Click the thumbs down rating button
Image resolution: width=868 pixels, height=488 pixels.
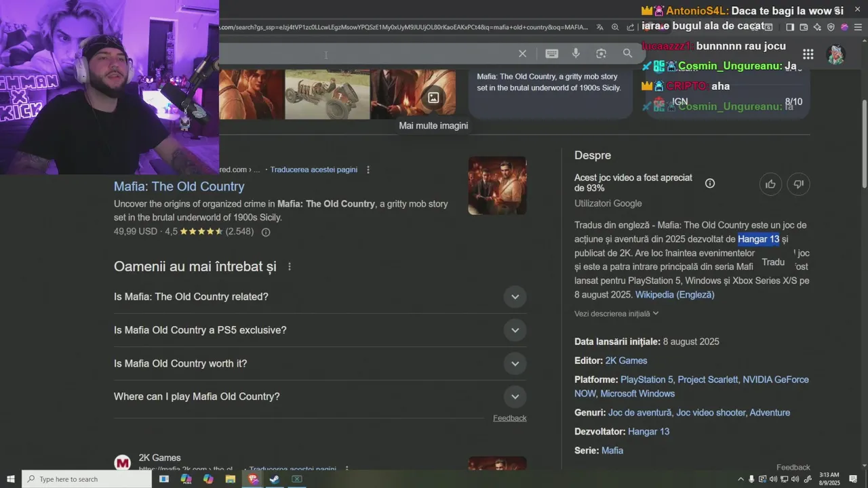pyautogui.click(x=798, y=184)
